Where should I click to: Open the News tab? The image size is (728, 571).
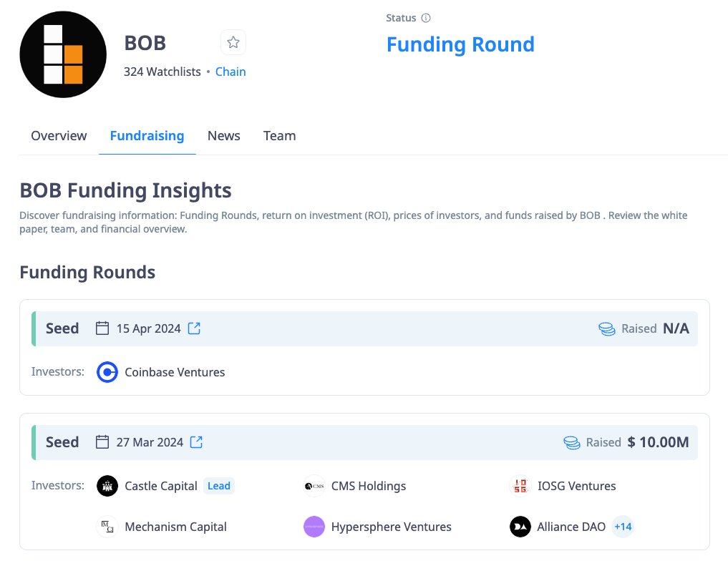[x=223, y=136]
